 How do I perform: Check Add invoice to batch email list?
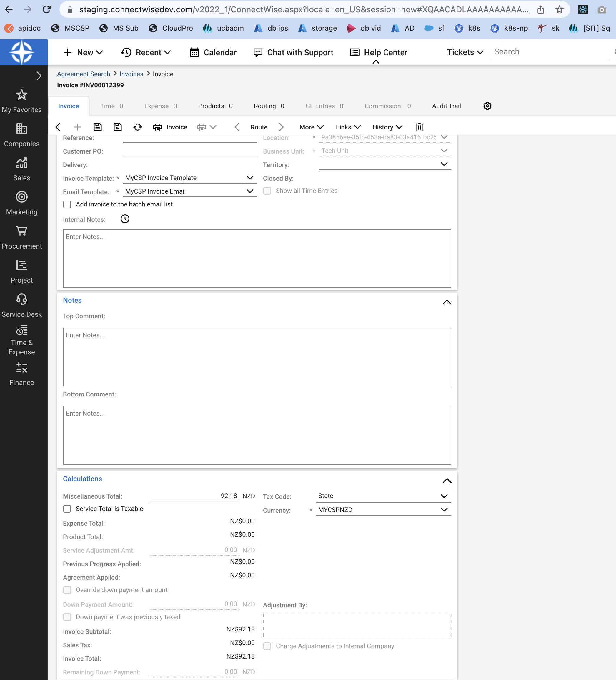click(x=67, y=204)
